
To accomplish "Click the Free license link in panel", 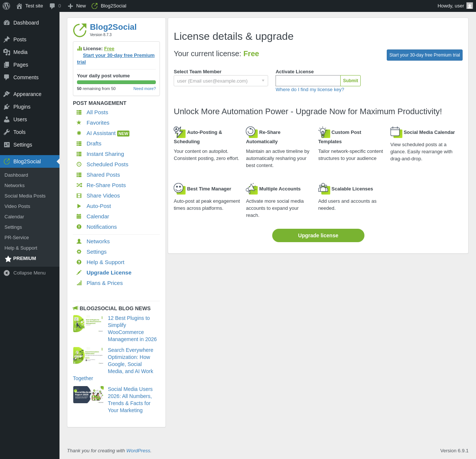I will pyautogui.click(x=109, y=49).
